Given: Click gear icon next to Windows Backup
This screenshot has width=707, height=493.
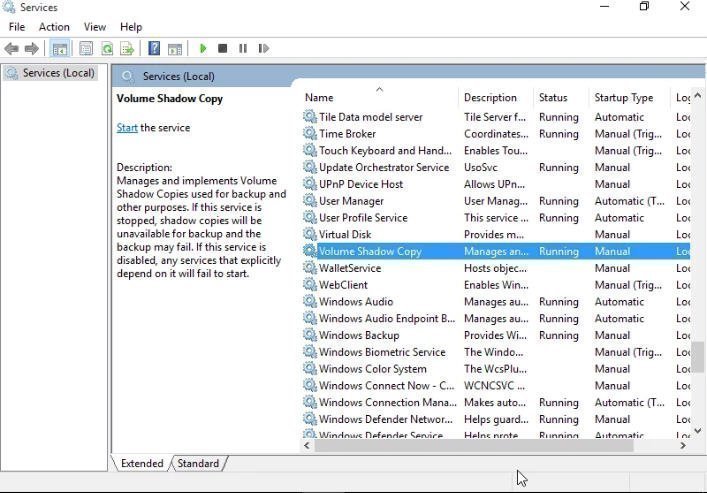Looking at the screenshot, I should click(310, 335).
